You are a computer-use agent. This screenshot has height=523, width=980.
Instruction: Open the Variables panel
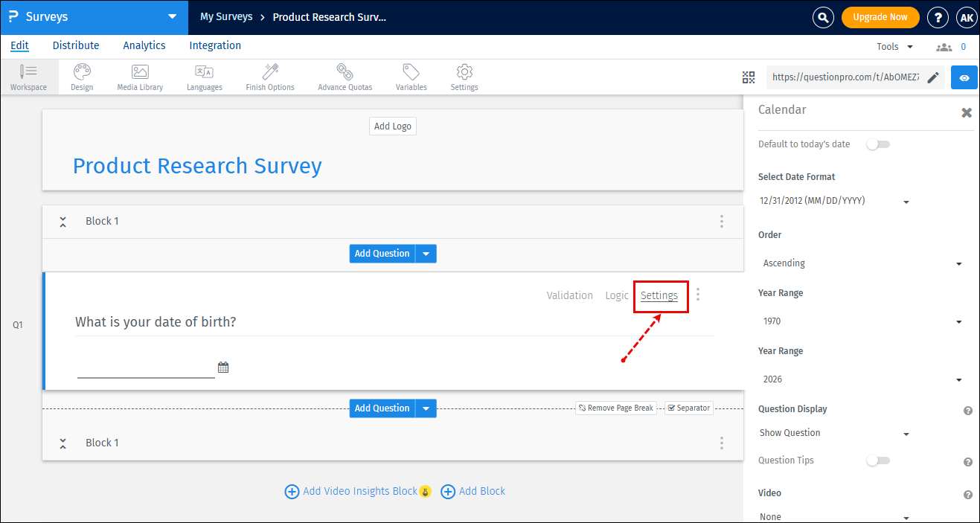(411, 77)
